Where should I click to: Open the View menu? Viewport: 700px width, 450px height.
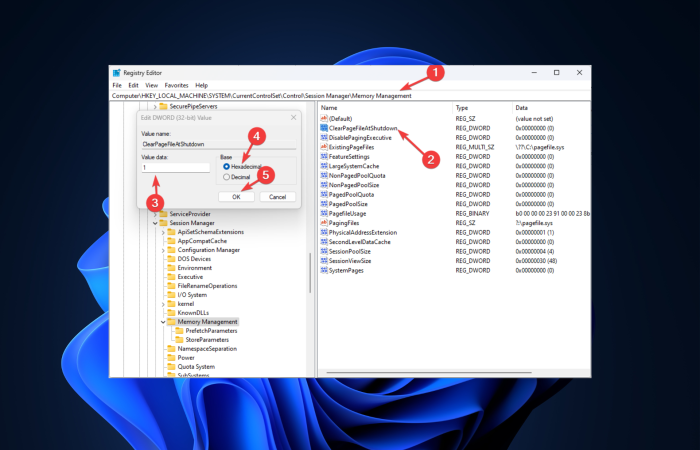click(x=152, y=85)
